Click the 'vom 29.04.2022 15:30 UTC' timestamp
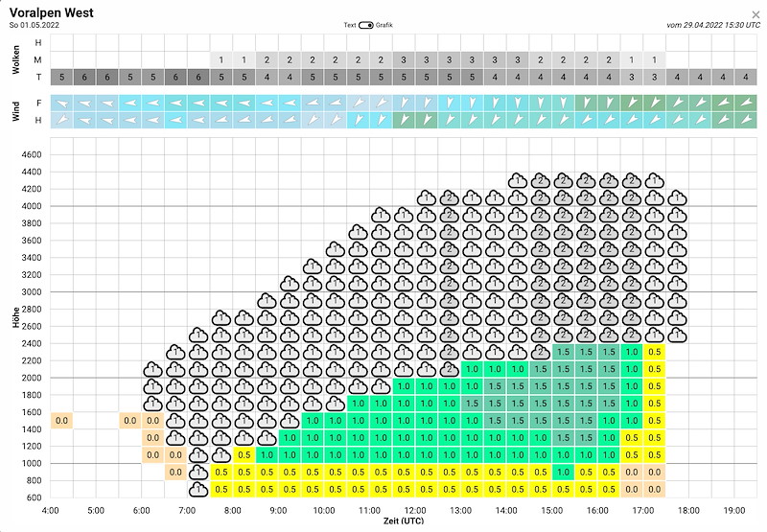The width and height of the screenshot is (767, 532). [x=713, y=25]
